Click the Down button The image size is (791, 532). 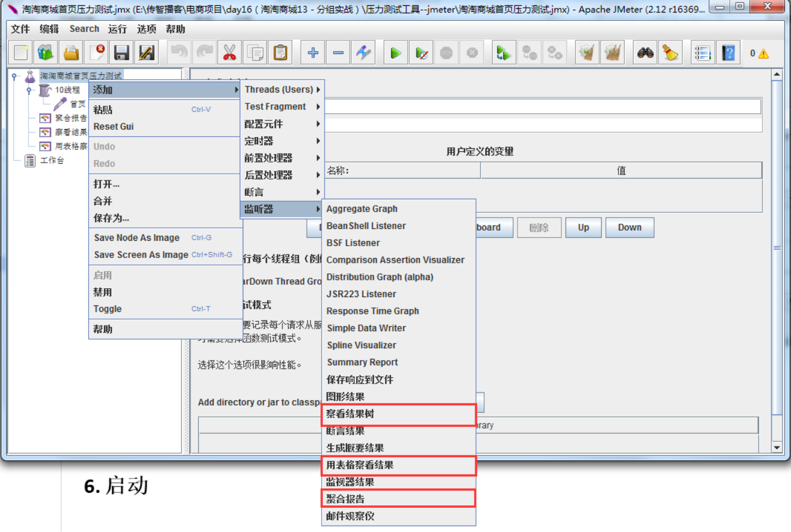[630, 227]
